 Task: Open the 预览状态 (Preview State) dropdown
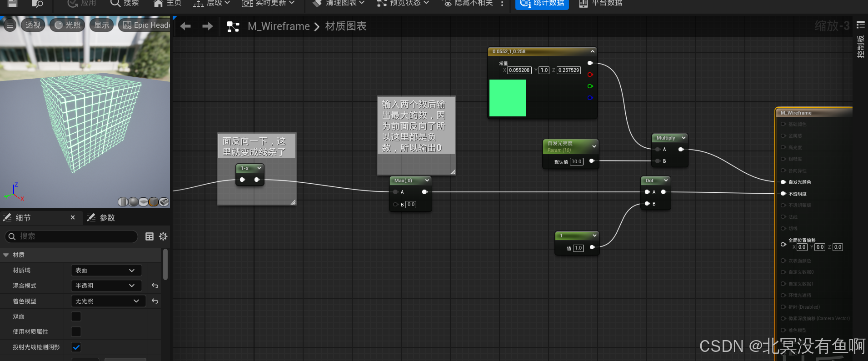tap(403, 3)
